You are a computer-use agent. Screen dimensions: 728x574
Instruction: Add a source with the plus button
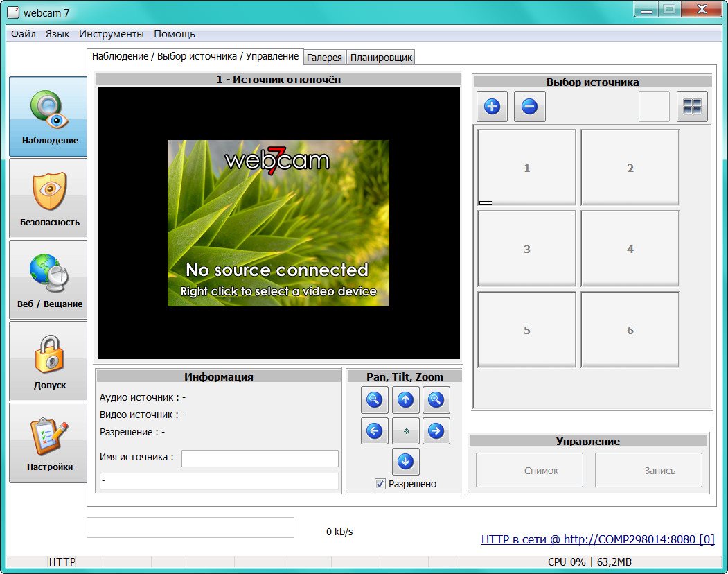pos(492,107)
